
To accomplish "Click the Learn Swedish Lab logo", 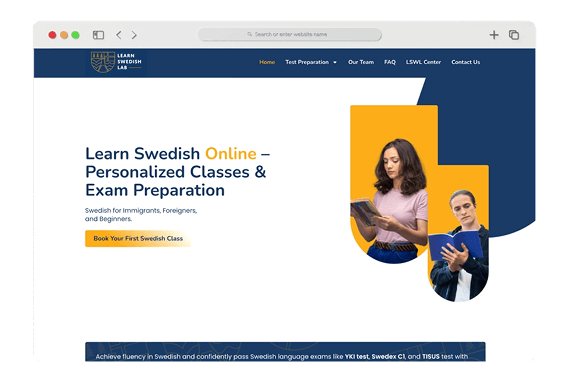I will 116,62.
